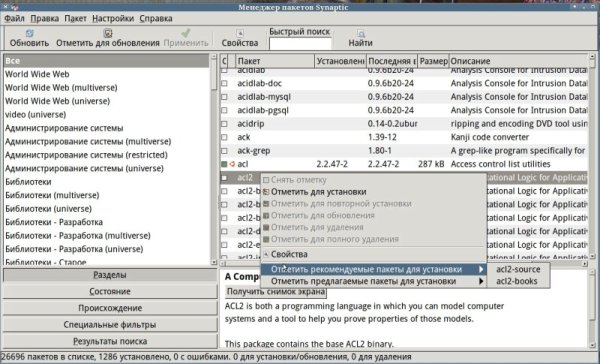Viewport: 600px width, 364px height.
Task: Open the Настройки menu
Action: pyautogui.click(x=113, y=18)
